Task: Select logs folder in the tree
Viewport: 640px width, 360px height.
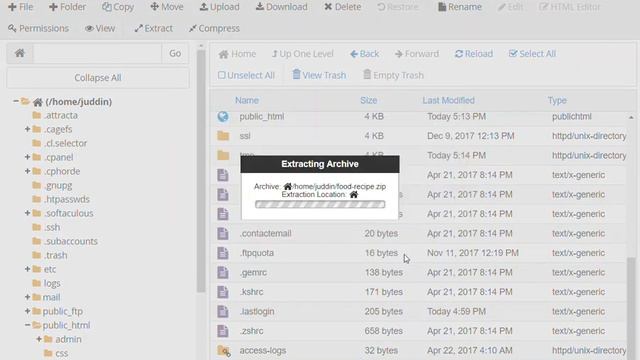Action: click(x=51, y=283)
